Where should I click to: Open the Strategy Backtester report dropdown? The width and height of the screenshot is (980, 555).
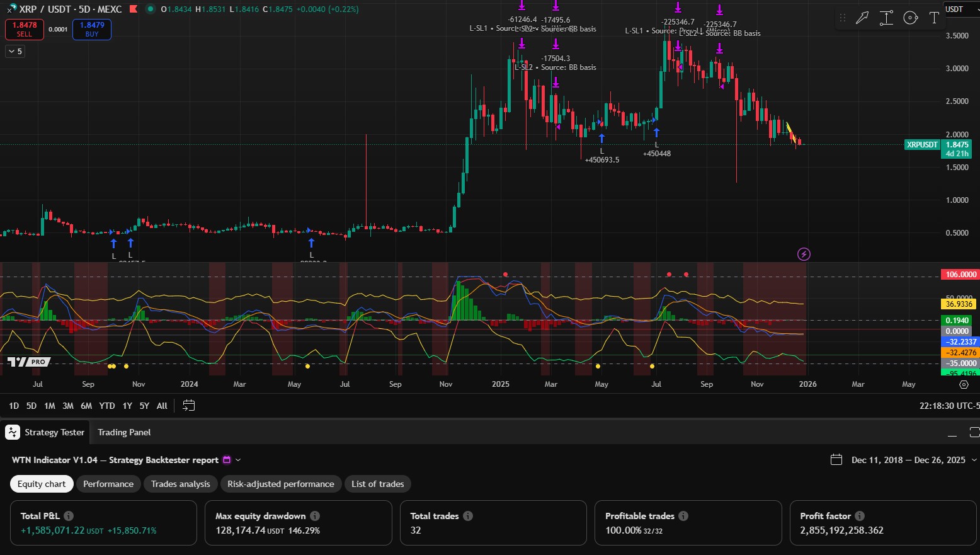(x=237, y=460)
